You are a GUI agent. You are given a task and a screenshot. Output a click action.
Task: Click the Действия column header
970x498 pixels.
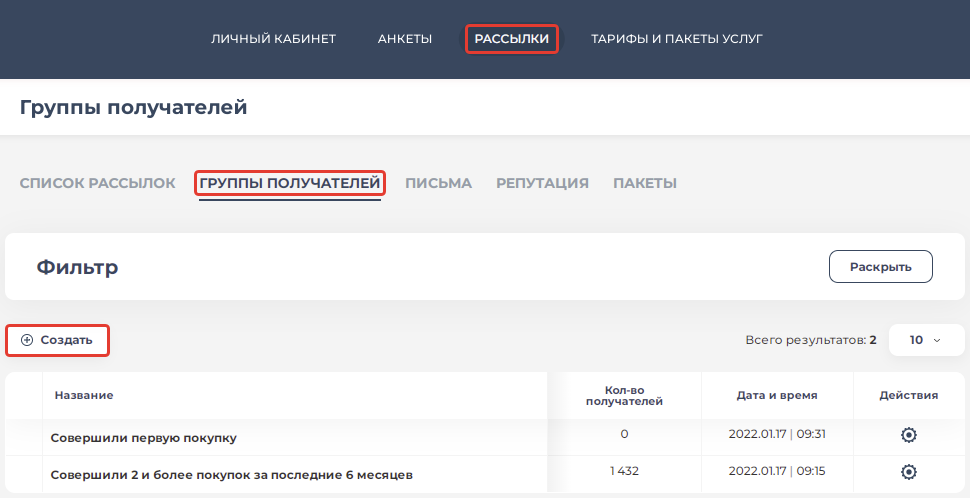[909, 395]
